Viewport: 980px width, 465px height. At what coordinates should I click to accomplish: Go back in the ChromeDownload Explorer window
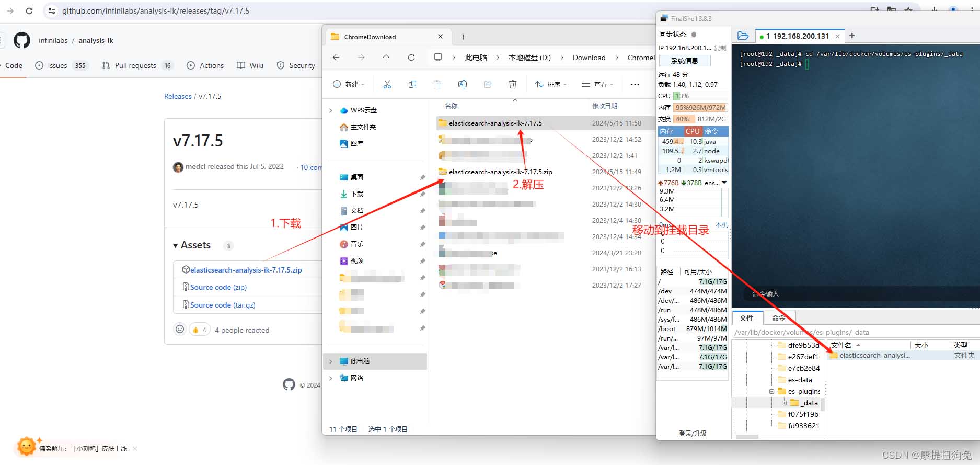point(336,58)
